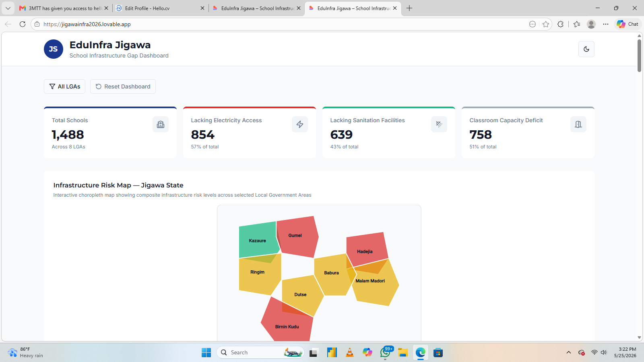Click the sanitation shower icon
Screen dimensions: 644x362
(439, 124)
